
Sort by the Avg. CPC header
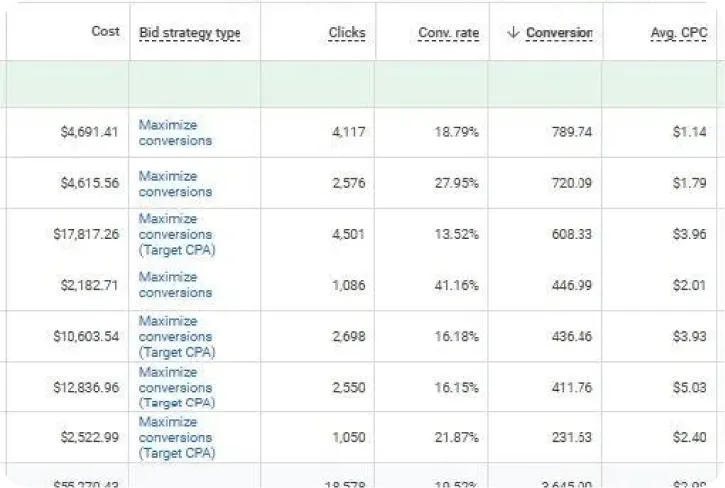point(679,33)
